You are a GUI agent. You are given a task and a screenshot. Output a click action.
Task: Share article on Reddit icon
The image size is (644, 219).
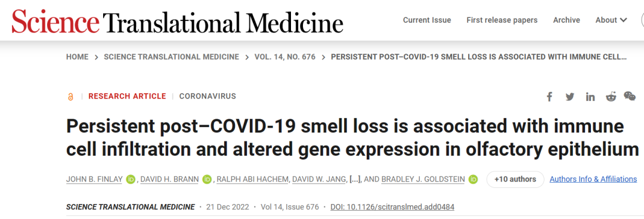coord(611,97)
